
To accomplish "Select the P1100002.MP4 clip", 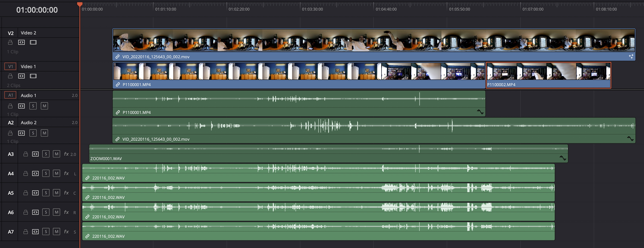I will click(548, 75).
